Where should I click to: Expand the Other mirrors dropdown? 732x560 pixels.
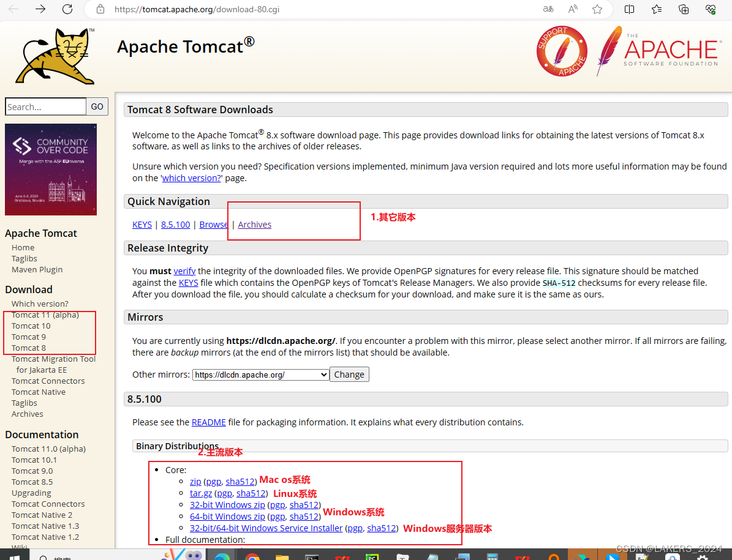pos(260,375)
